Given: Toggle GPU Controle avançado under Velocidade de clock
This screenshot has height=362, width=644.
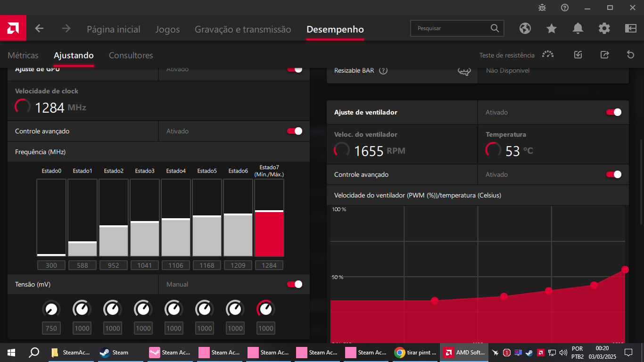Looking at the screenshot, I should [x=295, y=131].
